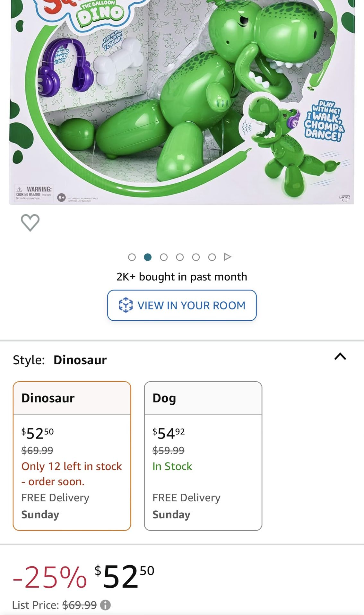The height and width of the screenshot is (615, 364).
Task: Select the fourth image carousel dot
Action: (x=180, y=257)
